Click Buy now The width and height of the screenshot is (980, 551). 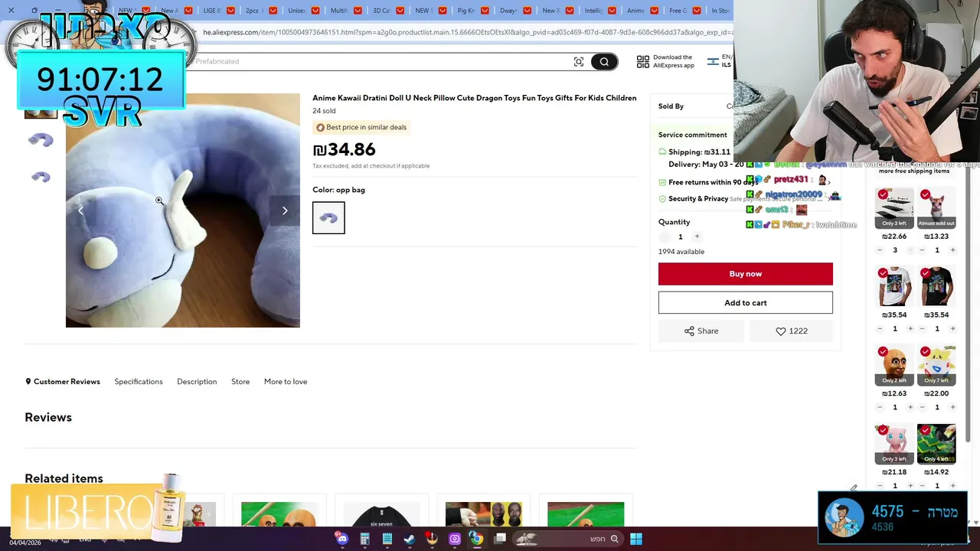pos(746,274)
